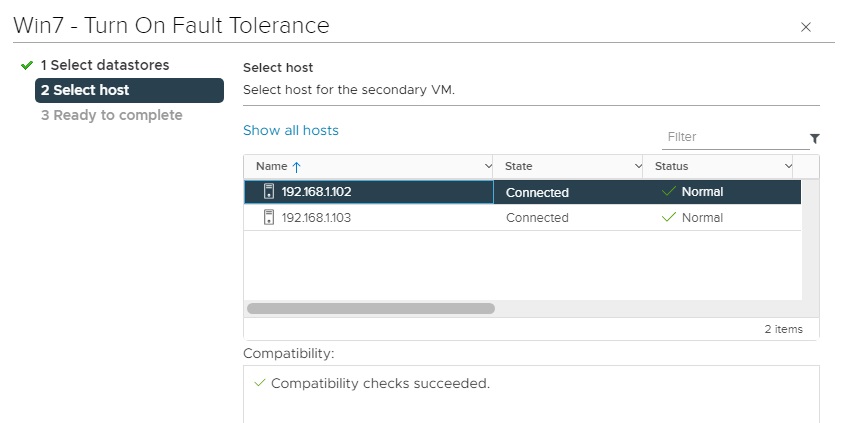Jump to step 3 Ready to complete
This screenshot has width=846, height=423.
pyautogui.click(x=111, y=116)
